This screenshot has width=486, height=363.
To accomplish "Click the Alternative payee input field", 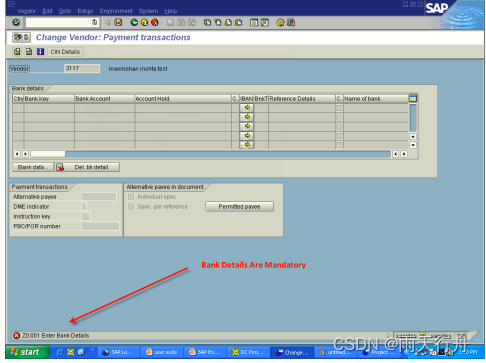I will coord(99,197).
